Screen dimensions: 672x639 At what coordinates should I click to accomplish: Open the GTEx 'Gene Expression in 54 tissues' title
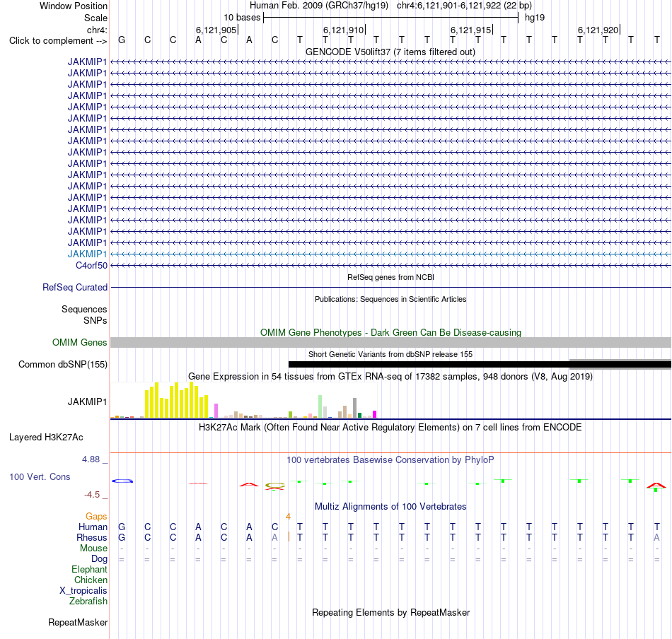(x=390, y=377)
